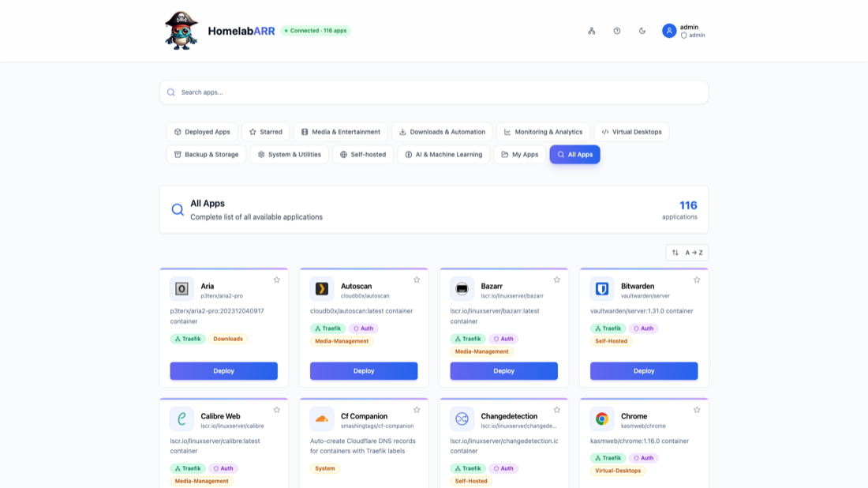This screenshot has width=868, height=488.
Task: Click the HomelabARR title text
Action: click(241, 31)
